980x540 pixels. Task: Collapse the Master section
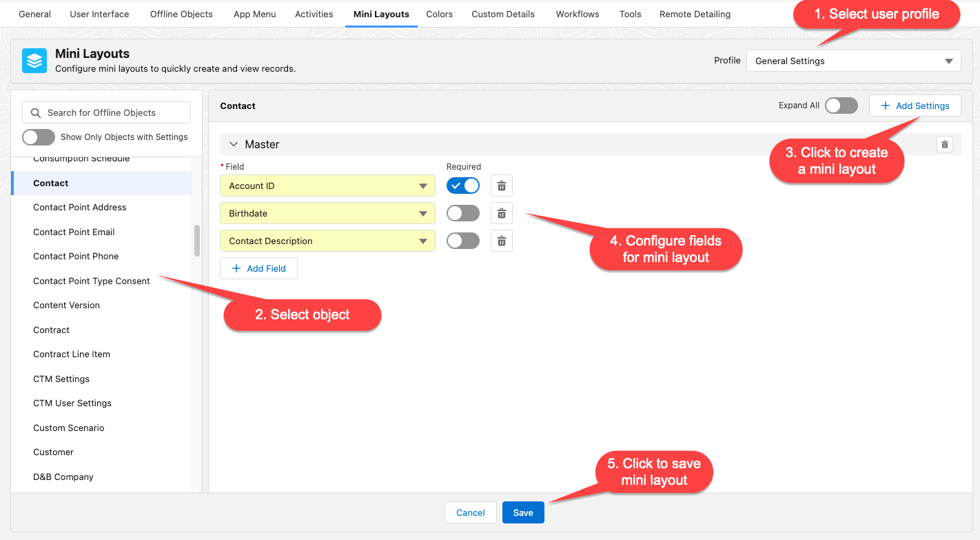(x=234, y=144)
